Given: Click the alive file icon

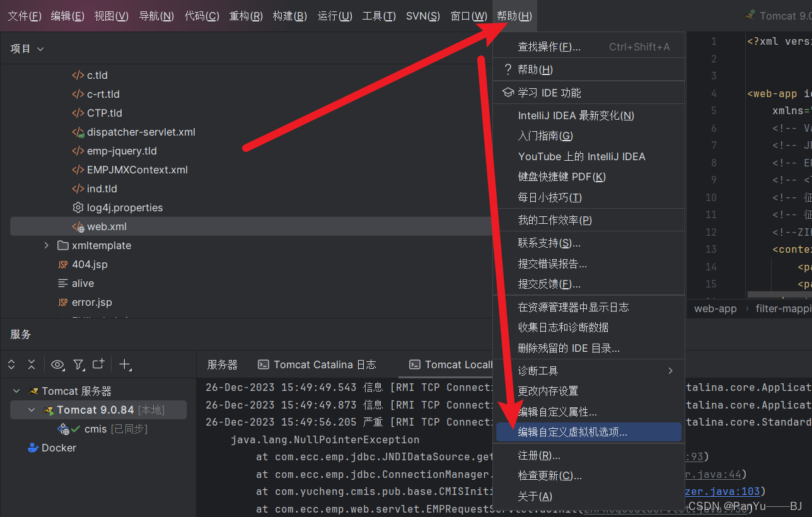Looking at the screenshot, I should click(x=63, y=283).
